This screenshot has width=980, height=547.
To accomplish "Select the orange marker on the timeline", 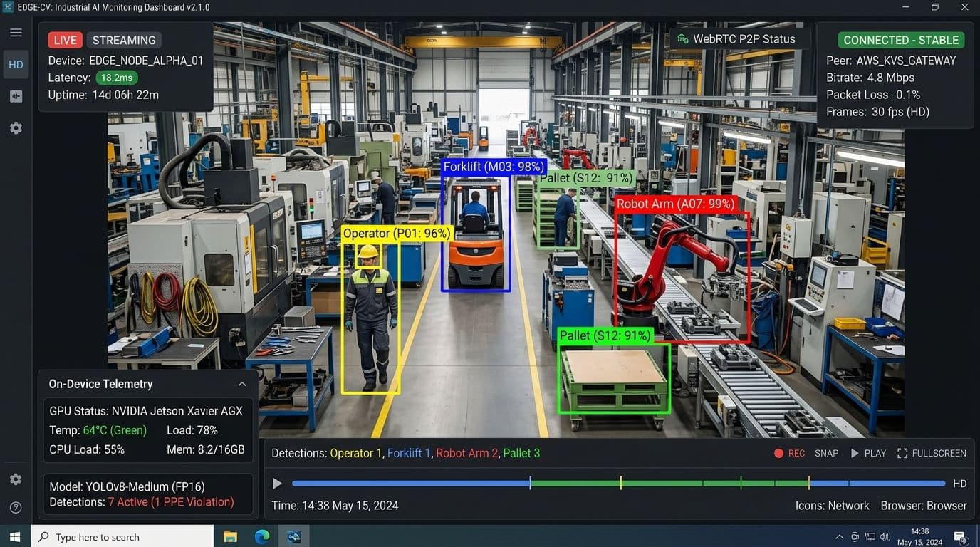I will [808, 483].
